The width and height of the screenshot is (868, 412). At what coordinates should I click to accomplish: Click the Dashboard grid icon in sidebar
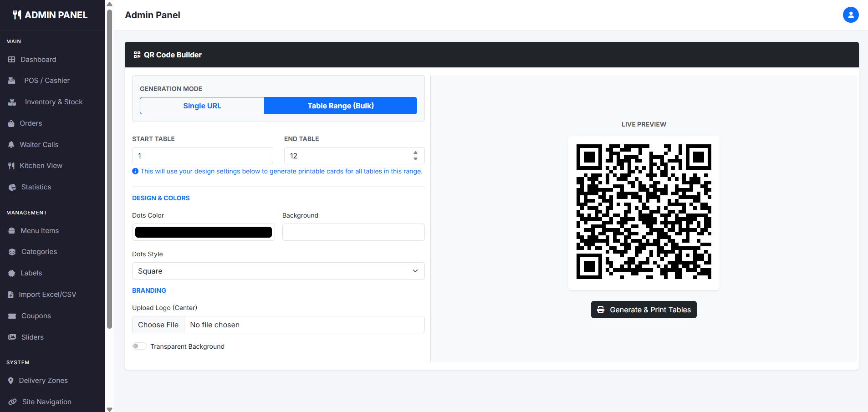(x=12, y=60)
